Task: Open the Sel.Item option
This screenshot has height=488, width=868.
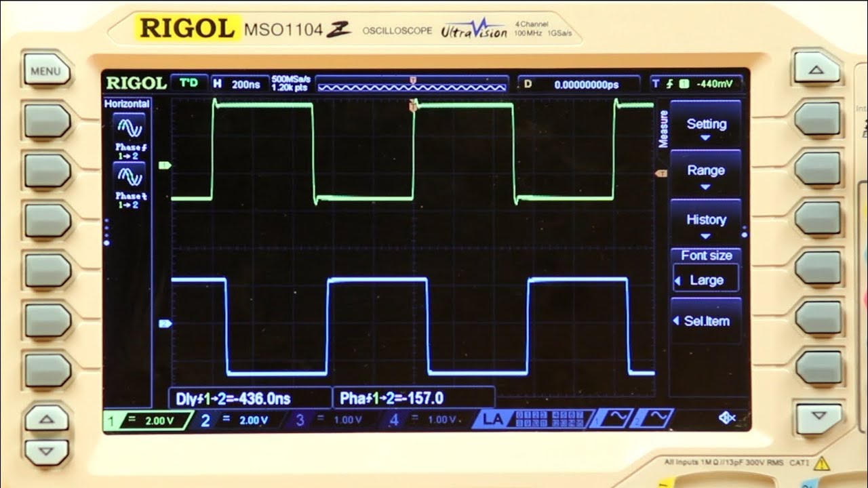Action: (705, 321)
